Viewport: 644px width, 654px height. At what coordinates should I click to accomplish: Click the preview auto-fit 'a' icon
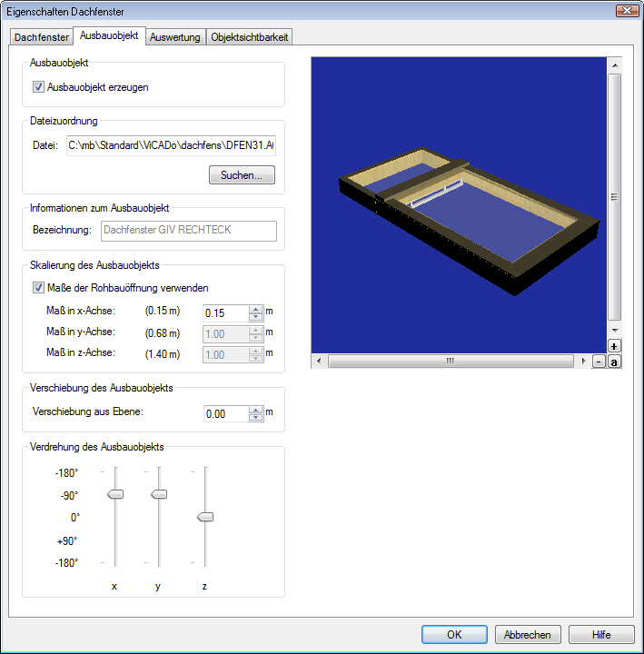(x=614, y=362)
